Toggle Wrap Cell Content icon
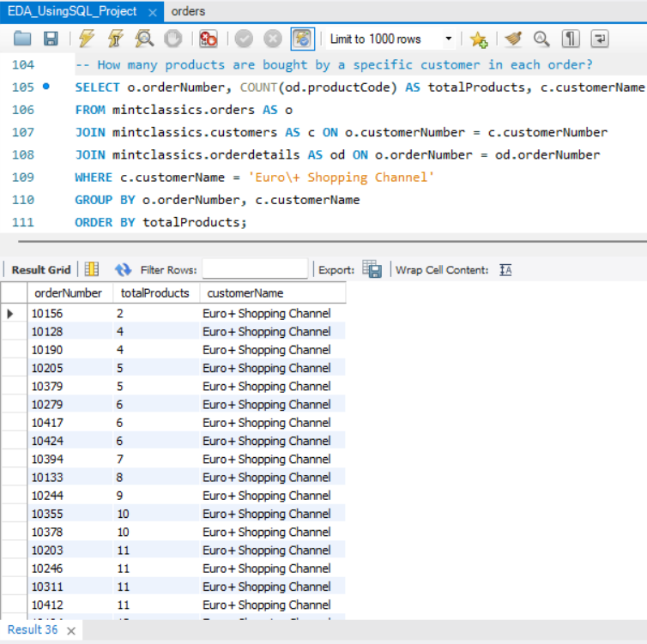The height and width of the screenshot is (644, 647). coord(505,270)
